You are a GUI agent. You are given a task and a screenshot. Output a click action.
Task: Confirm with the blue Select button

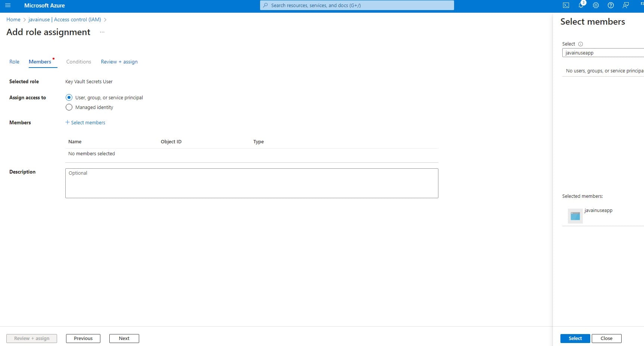pyautogui.click(x=575, y=339)
